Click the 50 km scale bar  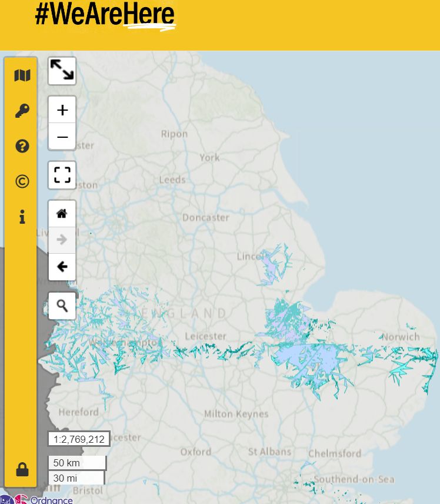(77, 463)
